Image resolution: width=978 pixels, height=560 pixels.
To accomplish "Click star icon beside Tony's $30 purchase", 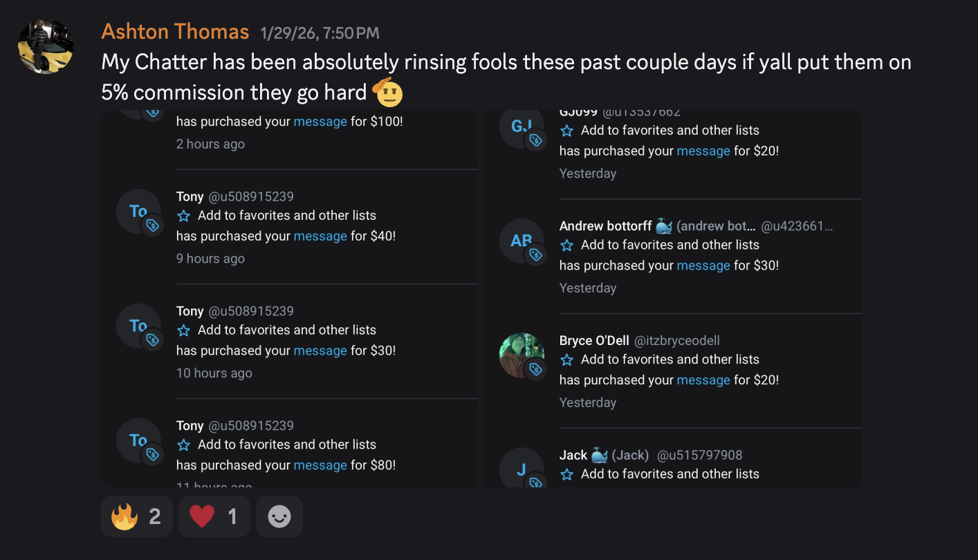I will coord(183,331).
